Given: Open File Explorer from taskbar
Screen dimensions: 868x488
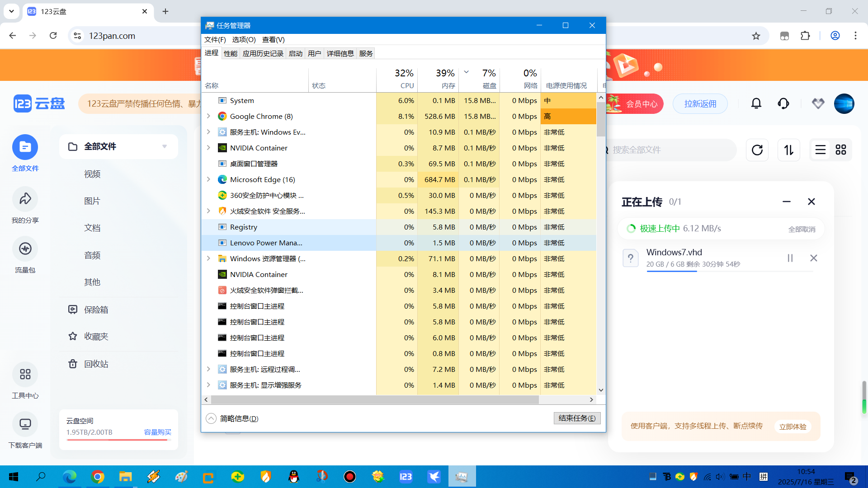Looking at the screenshot, I should click(x=125, y=477).
